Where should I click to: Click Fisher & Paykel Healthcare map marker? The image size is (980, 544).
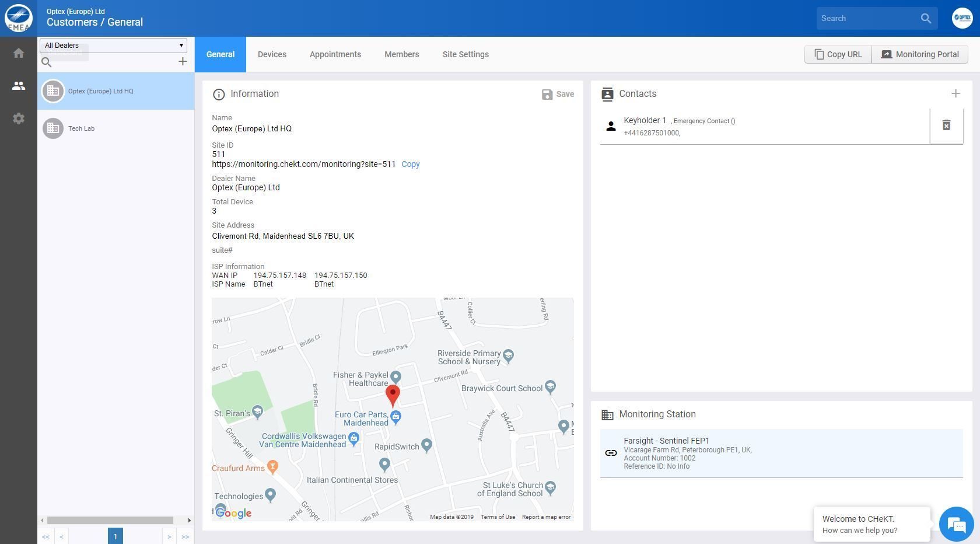[x=395, y=377]
